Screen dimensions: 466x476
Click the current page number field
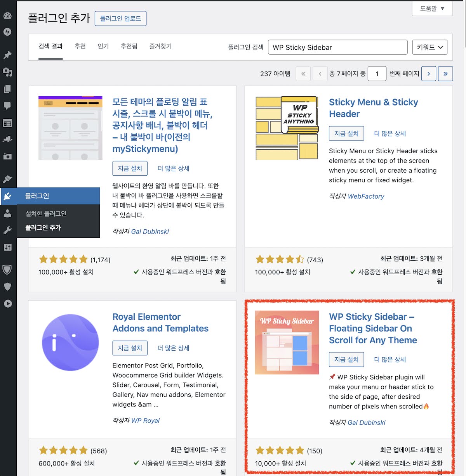377,73
